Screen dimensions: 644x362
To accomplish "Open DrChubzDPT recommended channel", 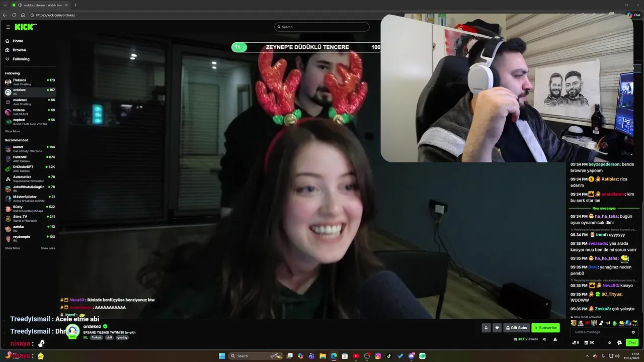I will point(30,168).
